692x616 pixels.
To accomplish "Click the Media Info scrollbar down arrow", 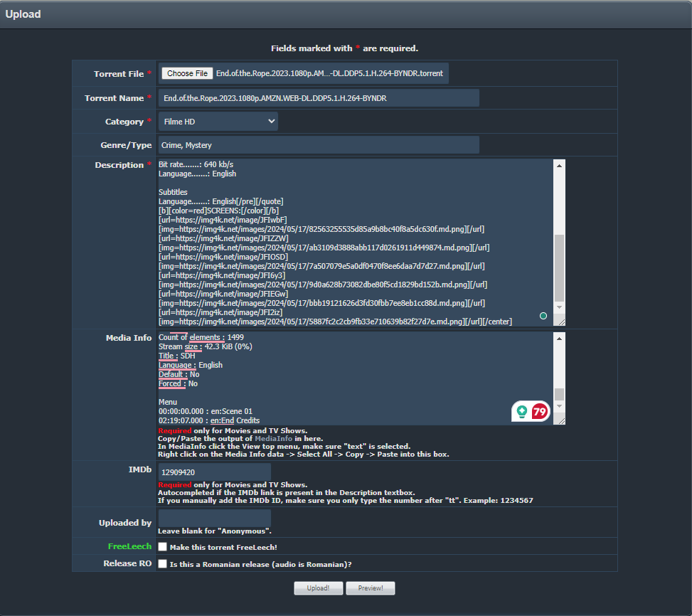I will 559,406.
